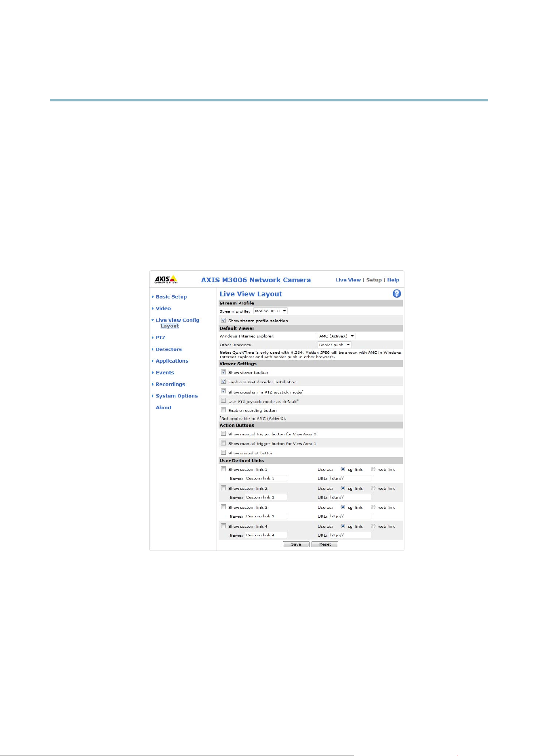
Task: Select cgi link radio for custom link 2
Action: [x=343, y=488]
